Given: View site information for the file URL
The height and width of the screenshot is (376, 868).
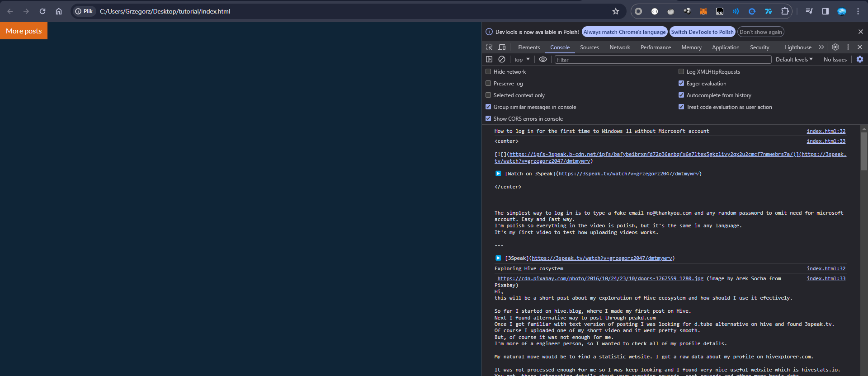Looking at the screenshot, I should tap(84, 11).
